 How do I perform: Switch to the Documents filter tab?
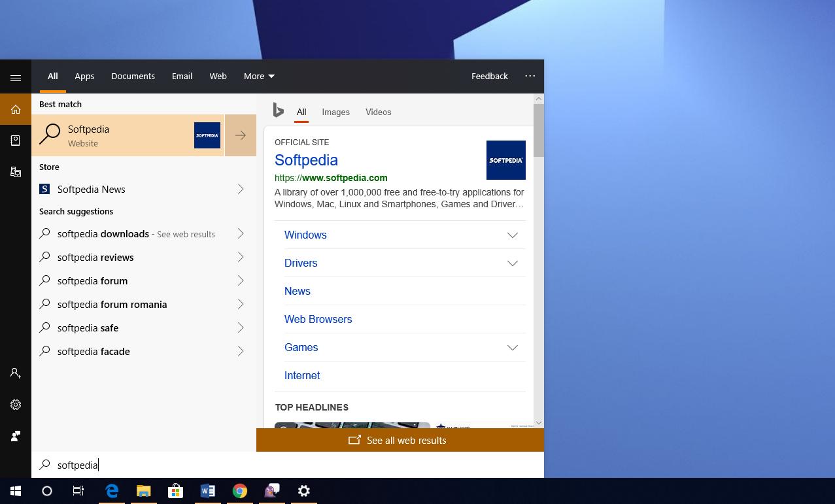133,76
